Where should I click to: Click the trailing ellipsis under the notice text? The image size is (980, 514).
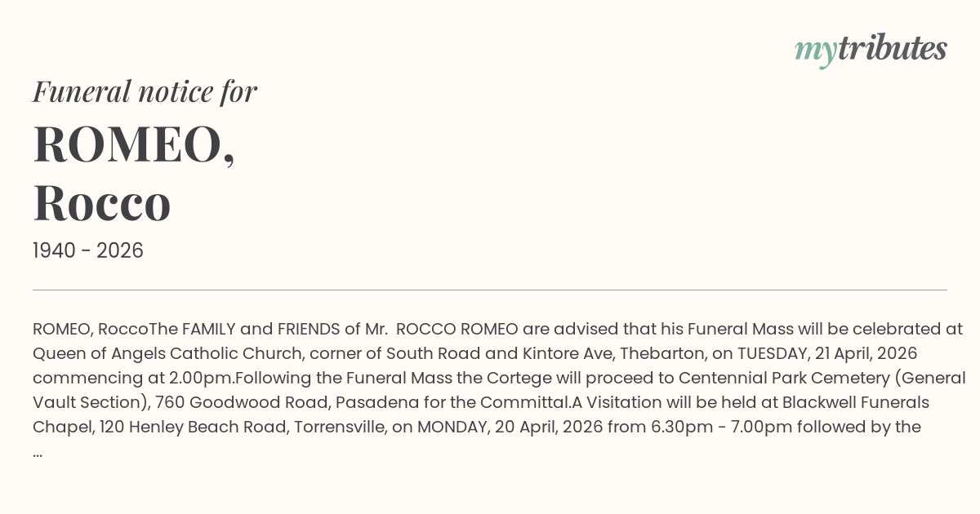click(x=38, y=451)
